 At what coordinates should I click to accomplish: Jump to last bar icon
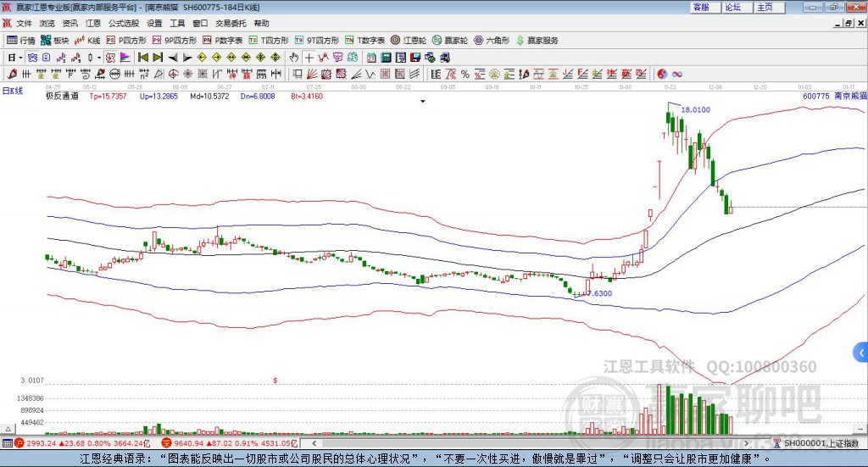pos(158,58)
